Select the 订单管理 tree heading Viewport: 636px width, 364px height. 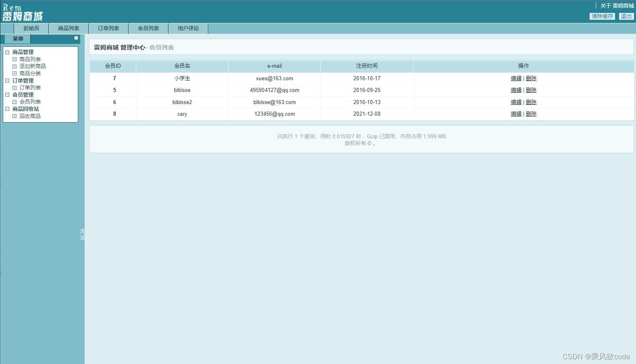[23, 81]
